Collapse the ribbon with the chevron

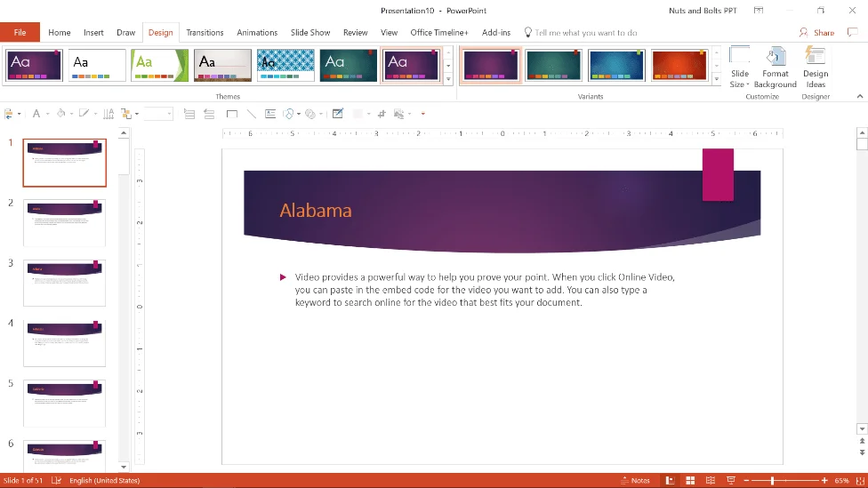coord(860,96)
